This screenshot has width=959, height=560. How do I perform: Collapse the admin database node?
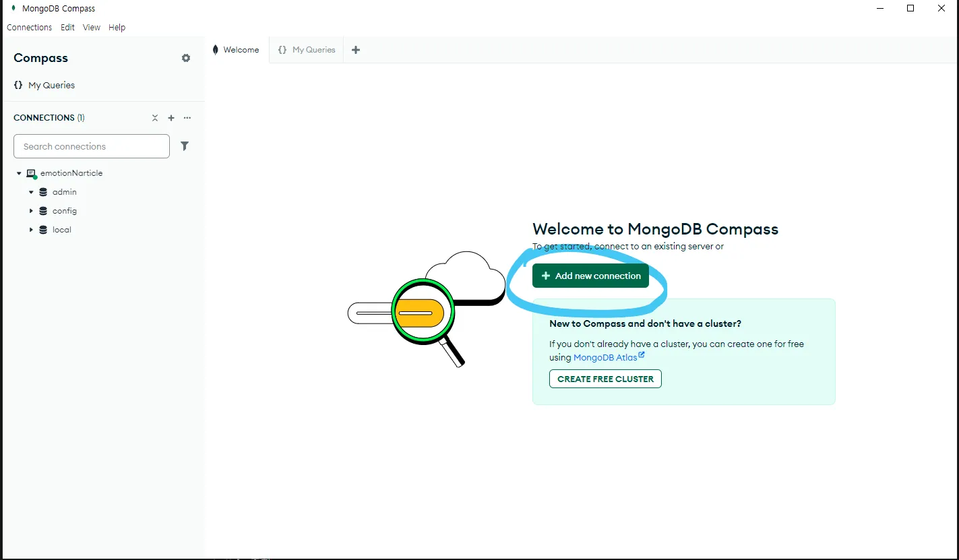31,192
